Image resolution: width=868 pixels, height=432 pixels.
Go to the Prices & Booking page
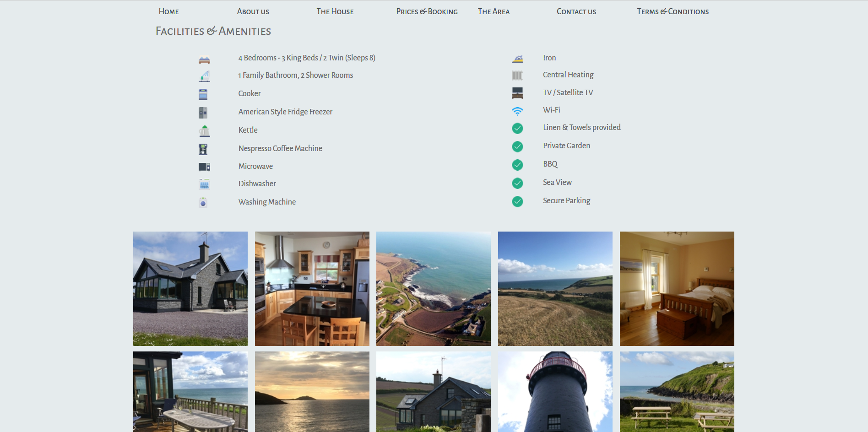point(427,11)
